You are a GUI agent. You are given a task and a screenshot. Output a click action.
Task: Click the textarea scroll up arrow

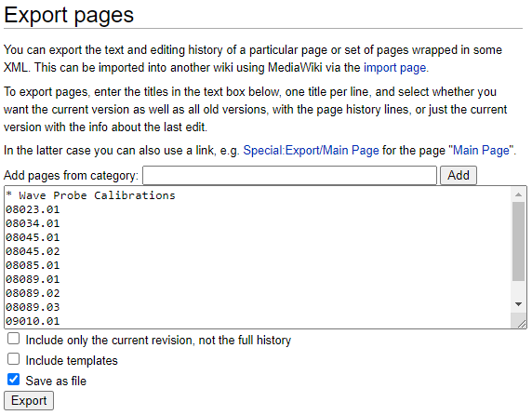tap(518, 194)
